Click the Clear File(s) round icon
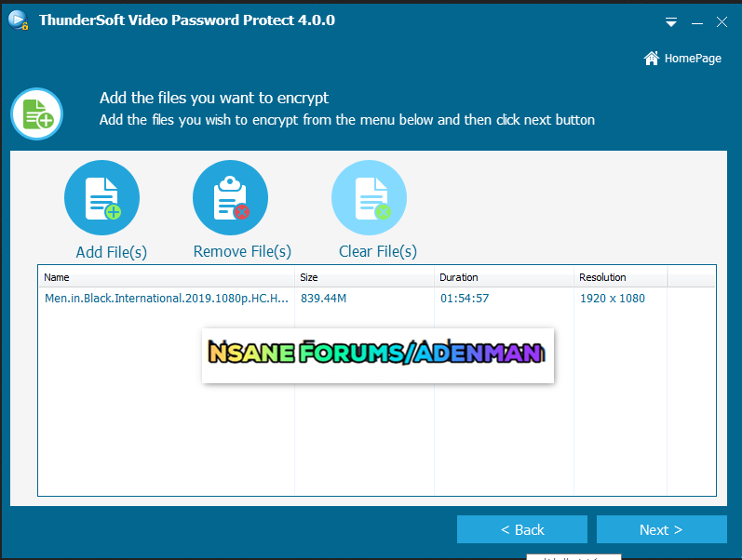Screen dimensions: 742x560 tap(369, 198)
